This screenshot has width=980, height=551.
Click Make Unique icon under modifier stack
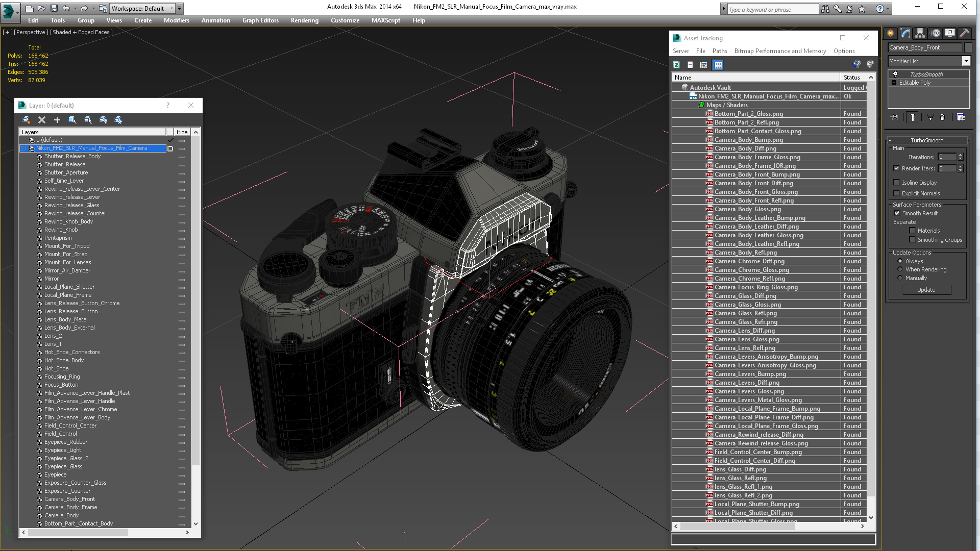[929, 117]
